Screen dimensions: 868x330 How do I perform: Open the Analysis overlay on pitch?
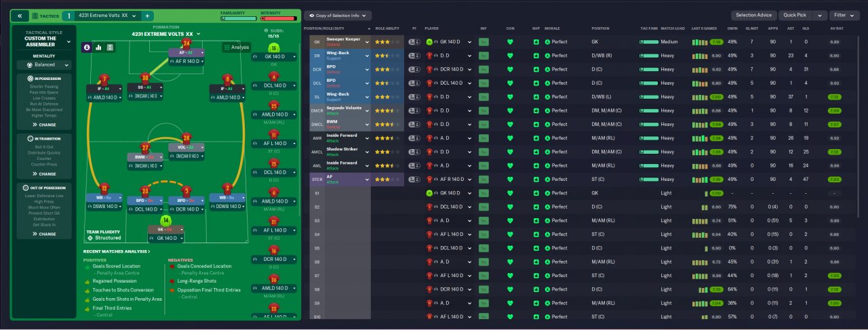coord(237,47)
